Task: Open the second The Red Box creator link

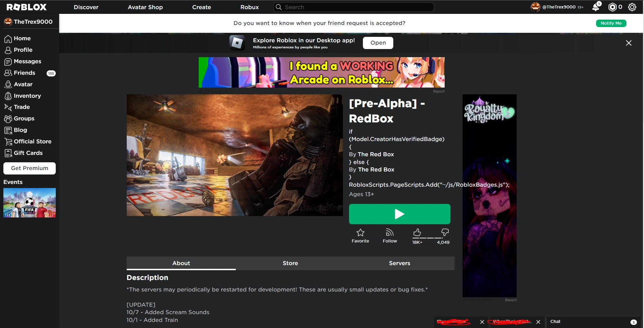Action: pos(376,169)
